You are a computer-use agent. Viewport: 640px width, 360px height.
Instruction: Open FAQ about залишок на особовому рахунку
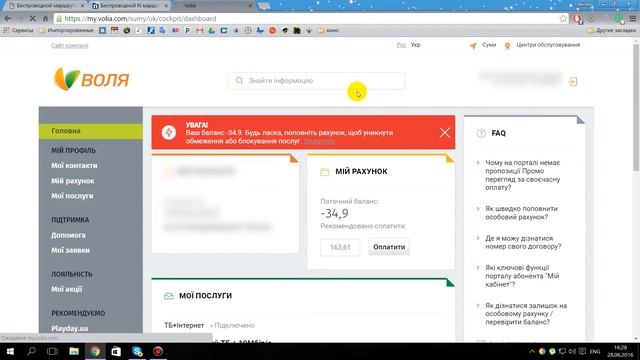tap(526, 313)
